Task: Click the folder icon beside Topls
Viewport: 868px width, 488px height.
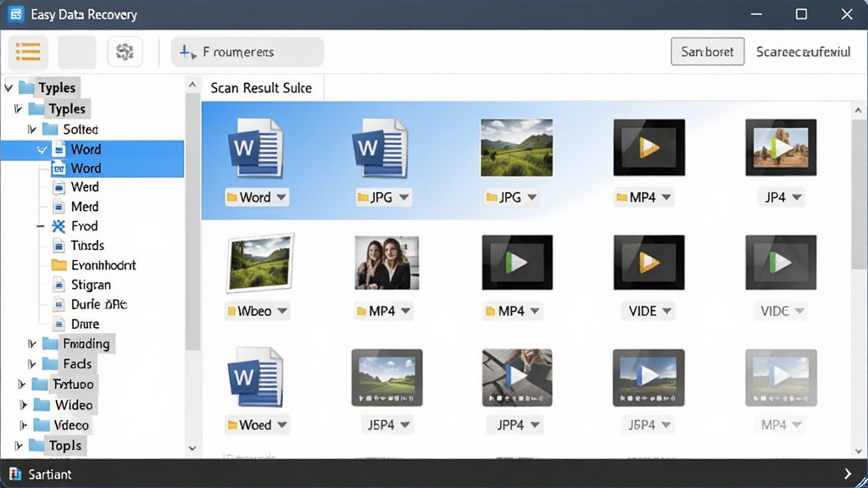Action: pos(36,446)
